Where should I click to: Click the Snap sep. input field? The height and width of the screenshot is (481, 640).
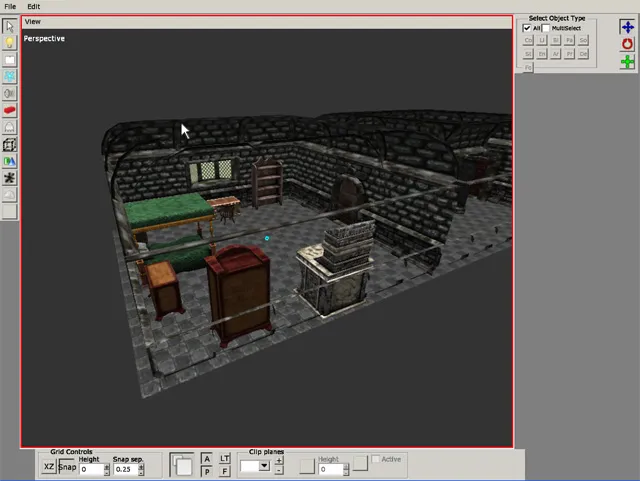click(x=124, y=469)
